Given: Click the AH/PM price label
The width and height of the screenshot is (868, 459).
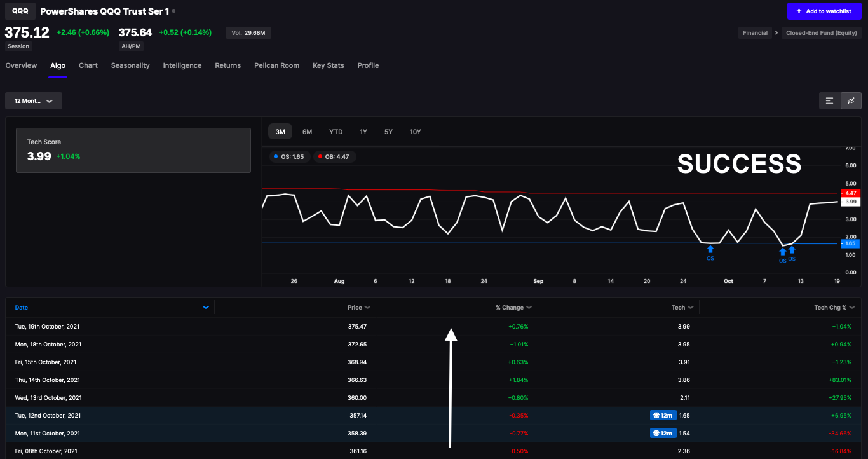Looking at the screenshot, I should (x=130, y=46).
